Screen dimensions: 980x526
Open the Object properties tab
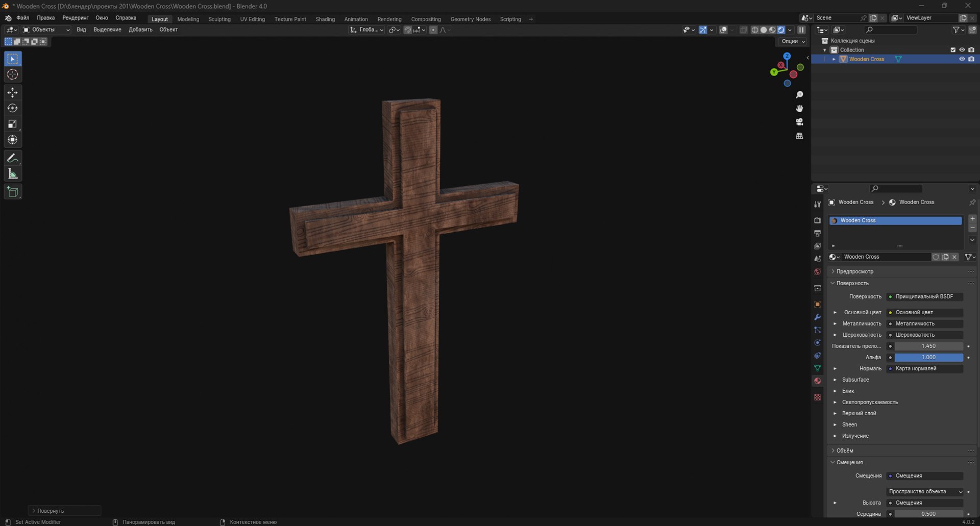pos(817,304)
